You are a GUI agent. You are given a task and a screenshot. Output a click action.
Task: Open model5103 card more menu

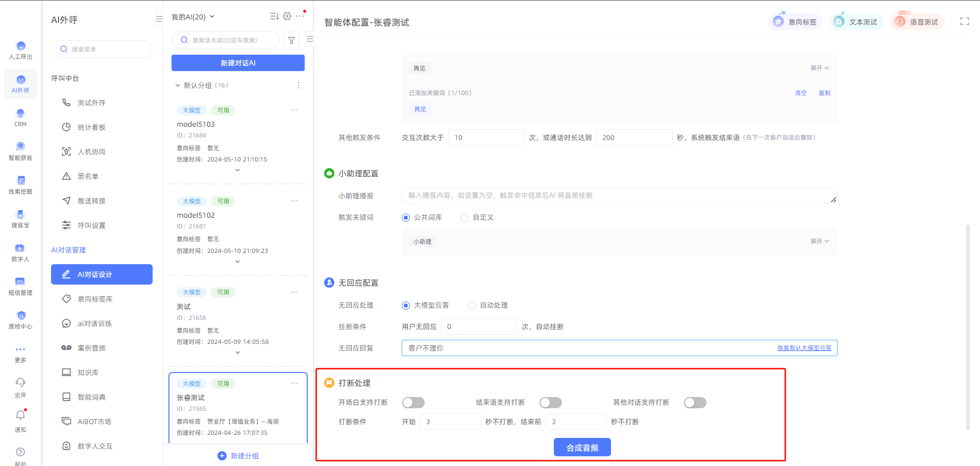point(295,110)
